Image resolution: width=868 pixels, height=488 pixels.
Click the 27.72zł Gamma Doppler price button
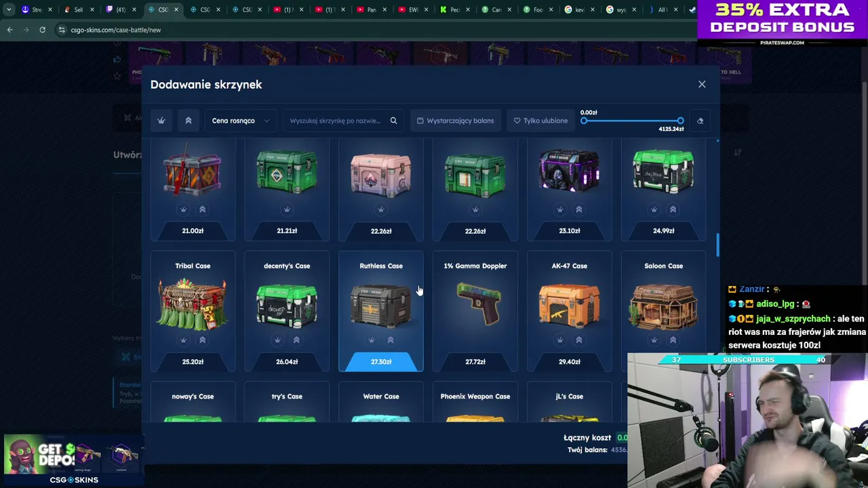(475, 362)
